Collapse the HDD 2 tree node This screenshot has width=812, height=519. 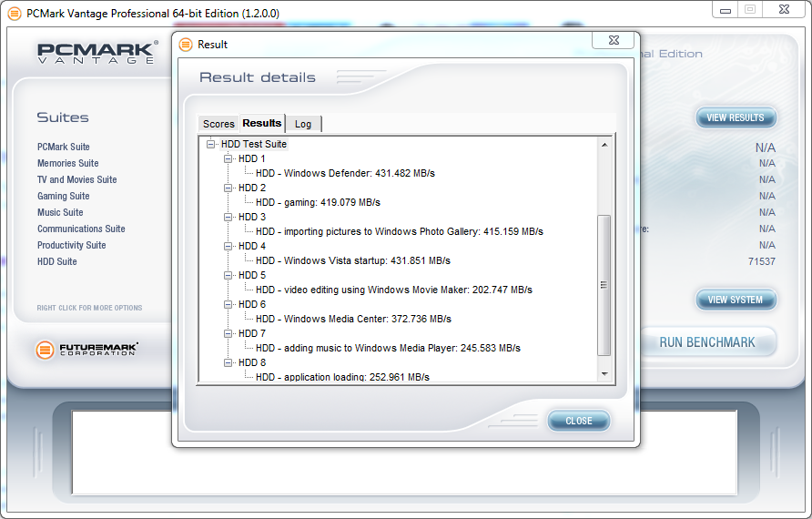(228, 188)
